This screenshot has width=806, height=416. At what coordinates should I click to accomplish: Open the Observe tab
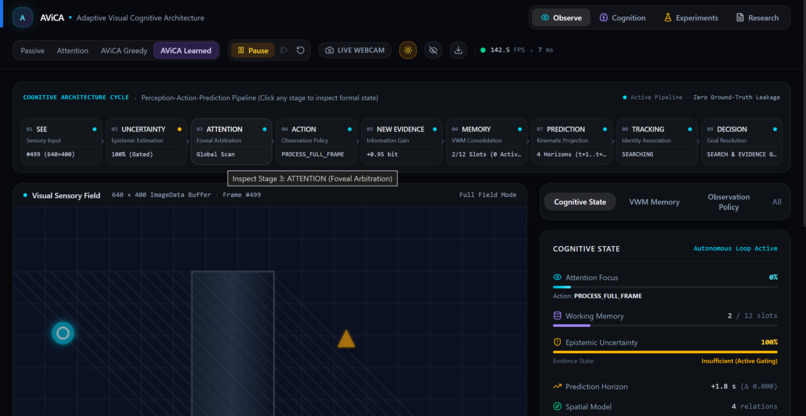pos(561,17)
